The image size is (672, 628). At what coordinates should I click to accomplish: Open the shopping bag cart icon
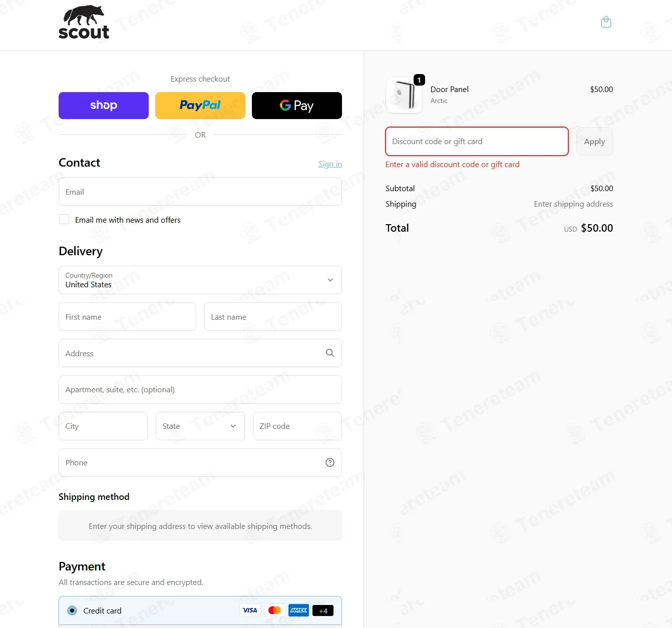(x=606, y=22)
